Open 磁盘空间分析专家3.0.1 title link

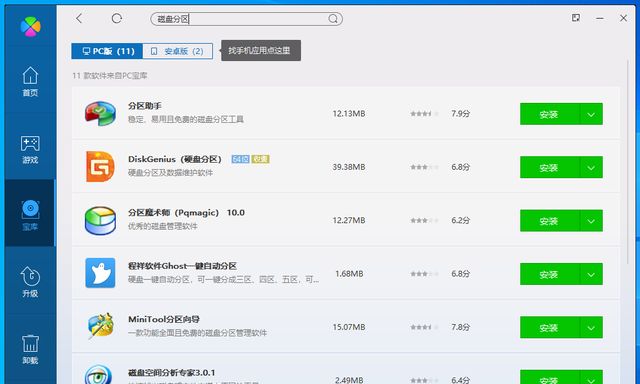click(171, 373)
